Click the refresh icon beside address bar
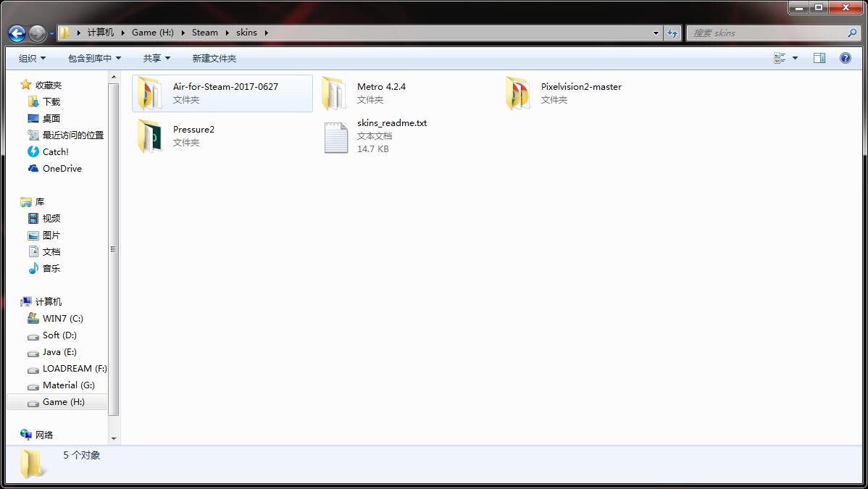The image size is (868, 489). (x=672, y=33)
